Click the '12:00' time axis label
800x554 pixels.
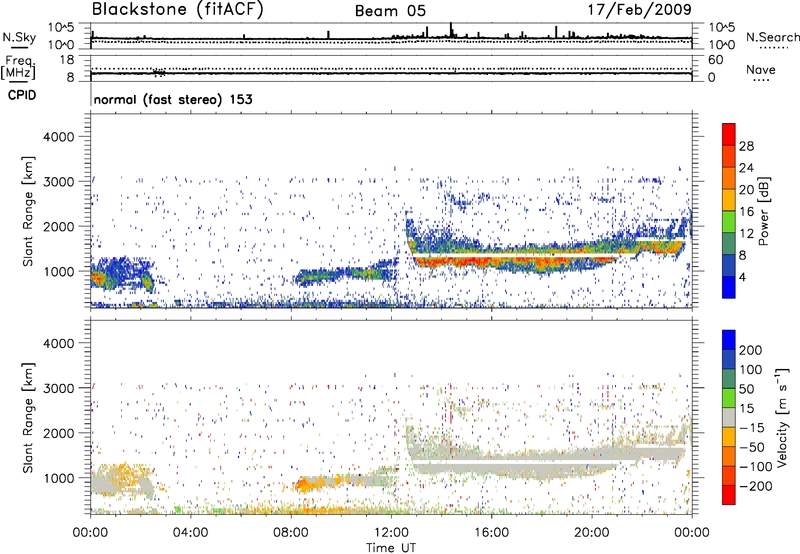click(x=390, y=533)
